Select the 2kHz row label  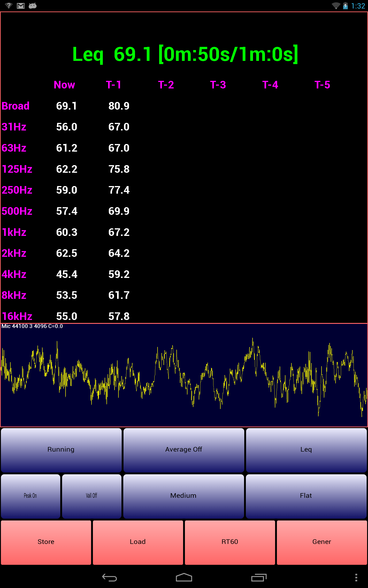pyautogui.click(x=14, y=253)
